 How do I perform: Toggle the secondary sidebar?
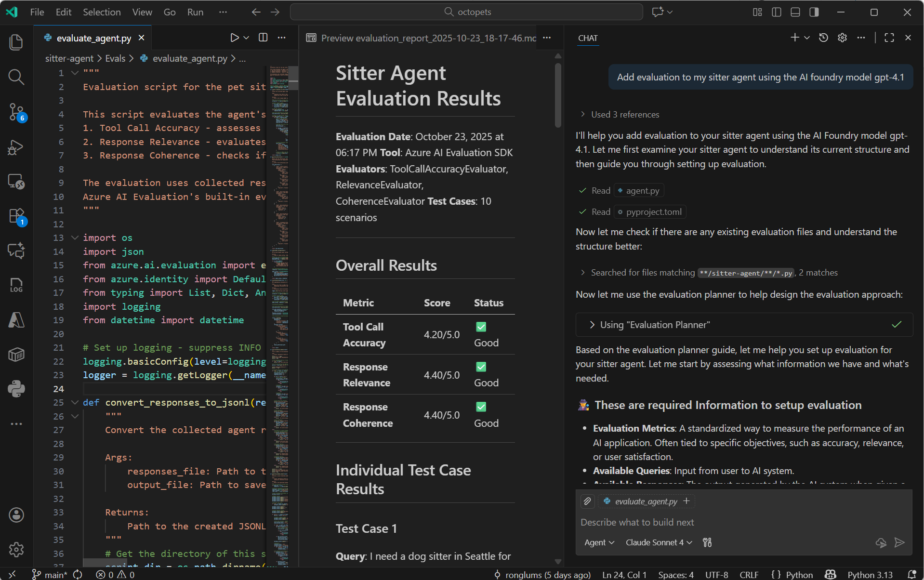tap(814, 12)
